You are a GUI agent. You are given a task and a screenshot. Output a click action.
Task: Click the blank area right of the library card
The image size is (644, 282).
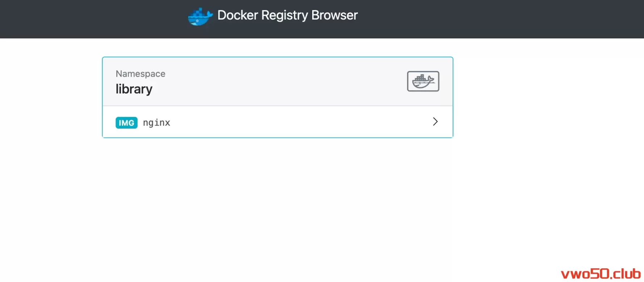[x=543, y=98]
